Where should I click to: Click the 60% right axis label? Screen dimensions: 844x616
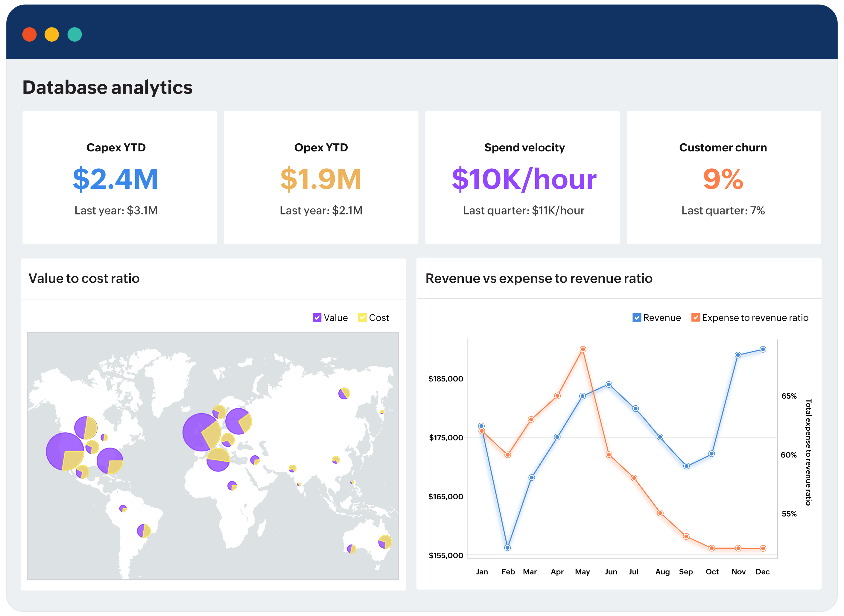pyautogui.click(x=788, y=455)
